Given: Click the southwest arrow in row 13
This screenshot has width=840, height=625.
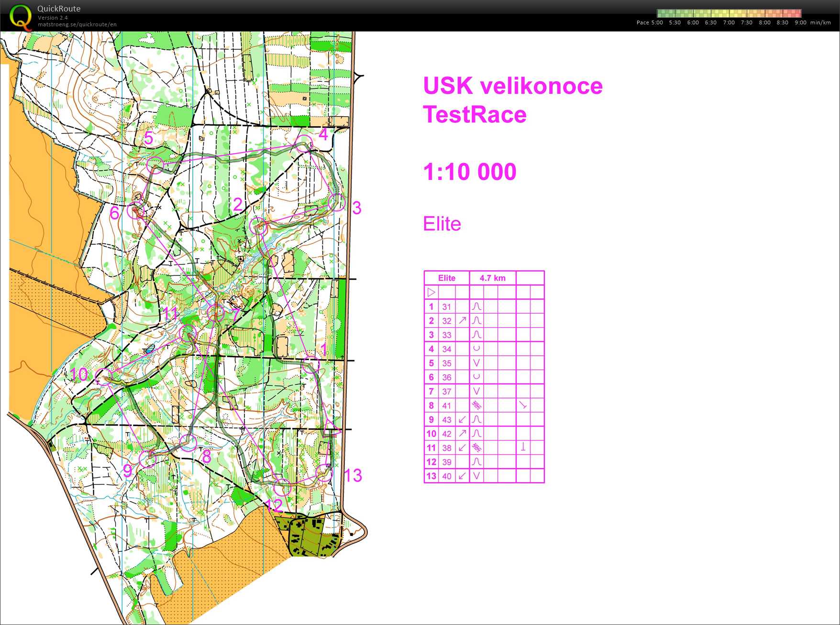Looking at the screenshot, I should 463,476.
